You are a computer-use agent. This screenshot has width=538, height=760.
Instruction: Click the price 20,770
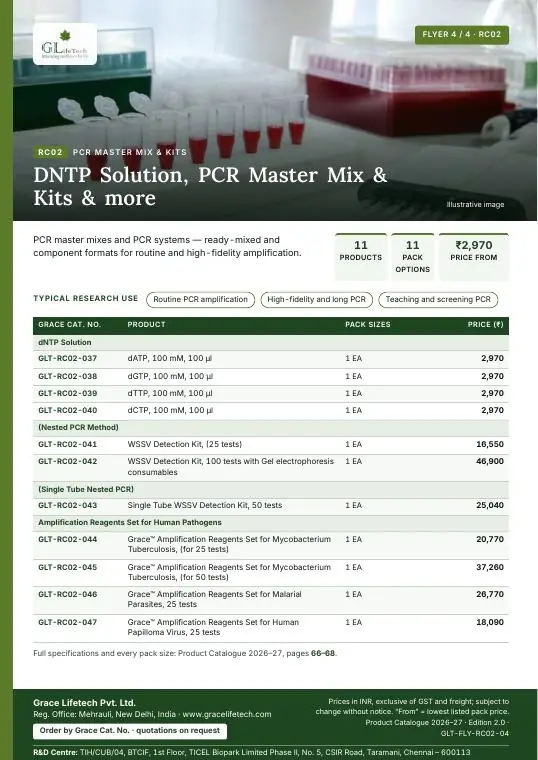point(490,539)
